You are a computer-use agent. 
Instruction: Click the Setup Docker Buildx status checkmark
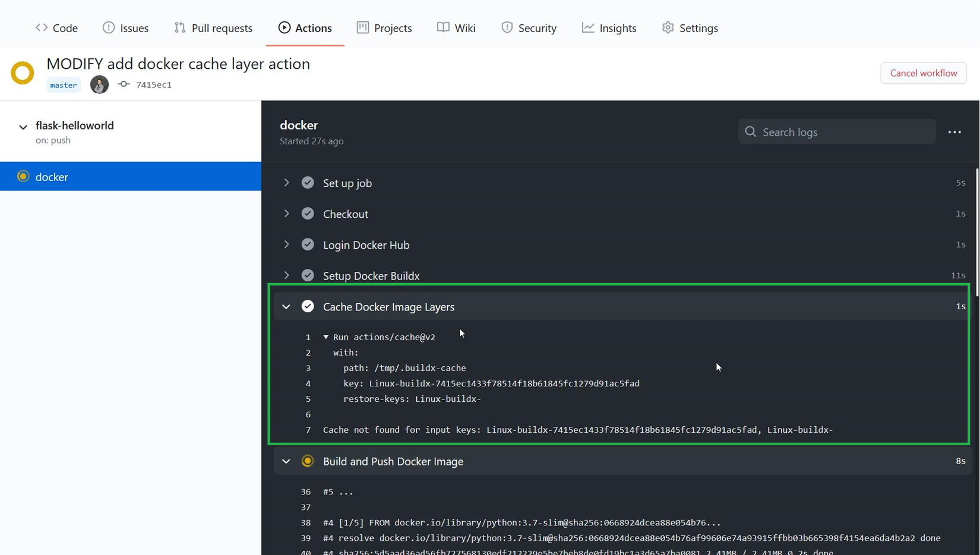pos(308,275)
